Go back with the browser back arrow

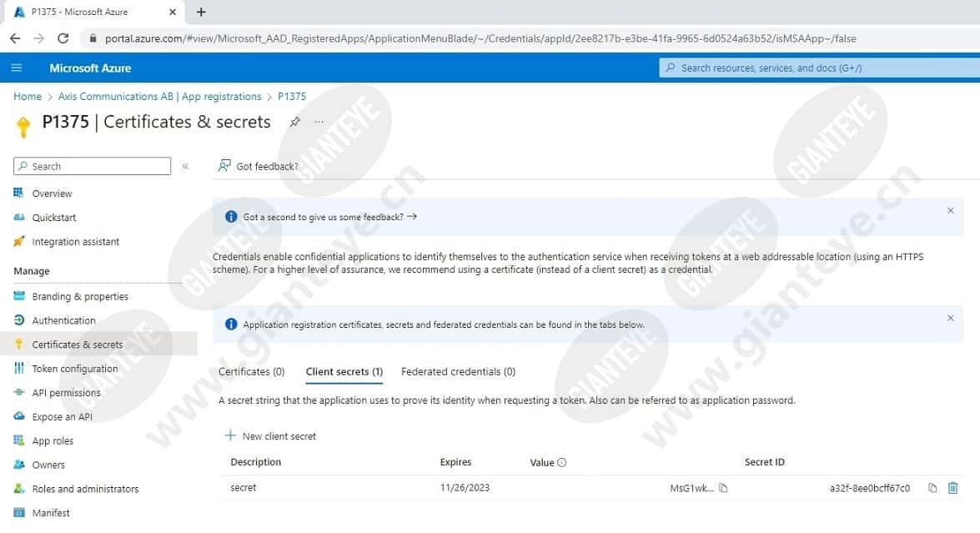tap(15, 38)
